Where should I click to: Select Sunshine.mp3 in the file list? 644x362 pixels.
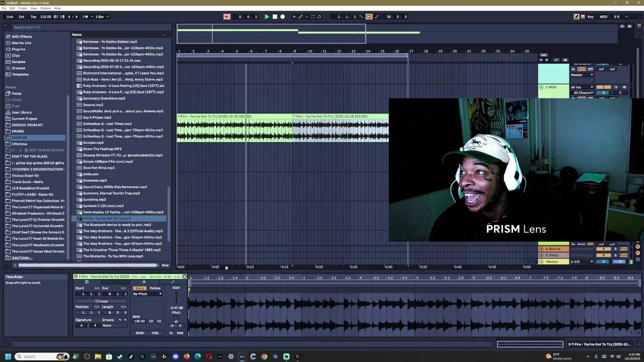click(94, 200)
